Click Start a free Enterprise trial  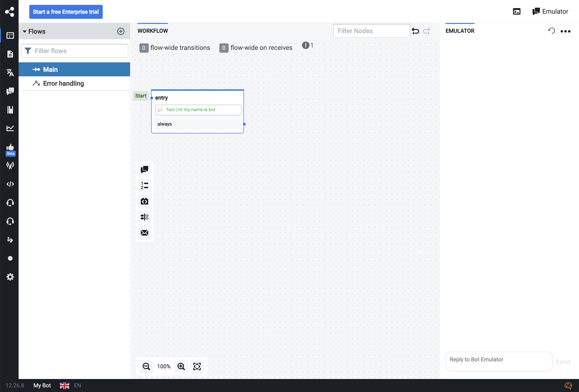(x=66, y=12)
